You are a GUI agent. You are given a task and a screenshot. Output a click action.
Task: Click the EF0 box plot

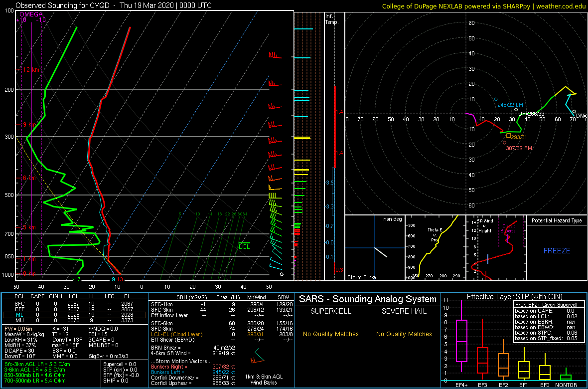point(545,372)
